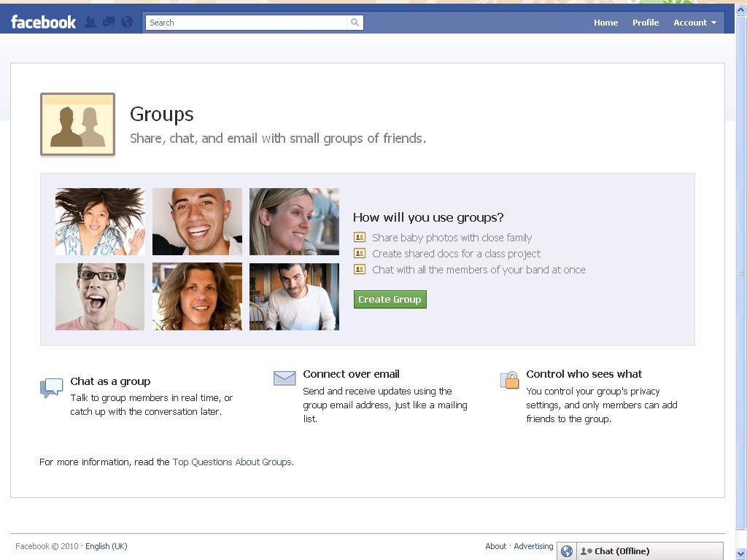Click the Facebook logo
747x560 pixels.
pos(43,22)
